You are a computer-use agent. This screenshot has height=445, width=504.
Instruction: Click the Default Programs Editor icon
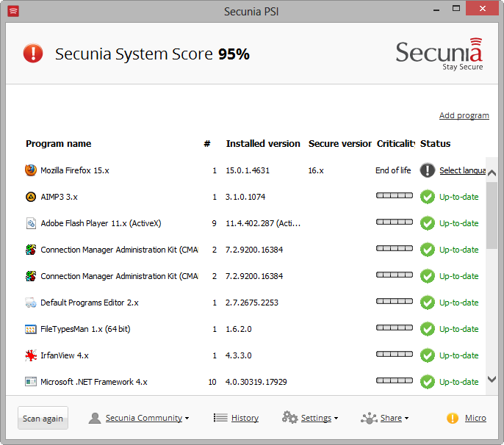tap(31, 303)
